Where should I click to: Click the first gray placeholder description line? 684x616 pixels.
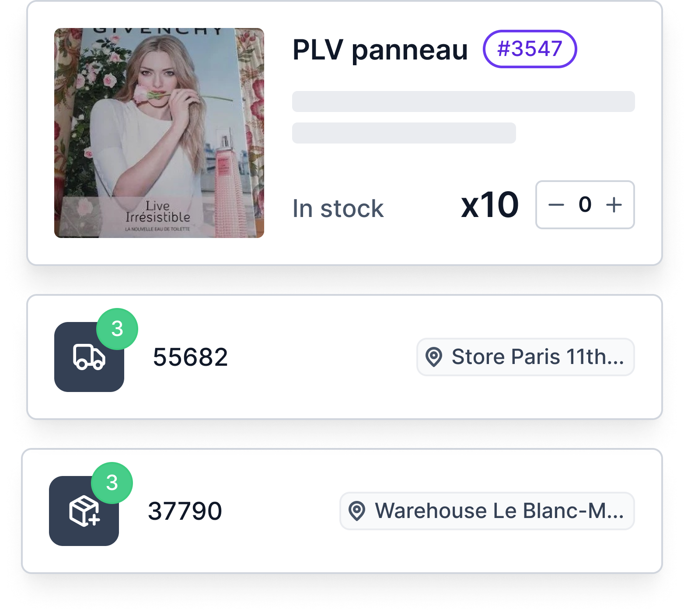pos(464,101)
